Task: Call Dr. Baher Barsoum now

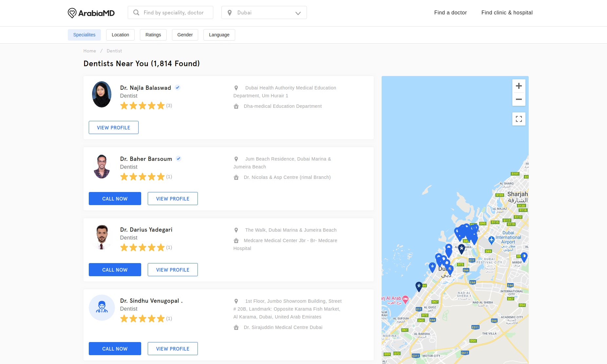Action: coord(115,199)
